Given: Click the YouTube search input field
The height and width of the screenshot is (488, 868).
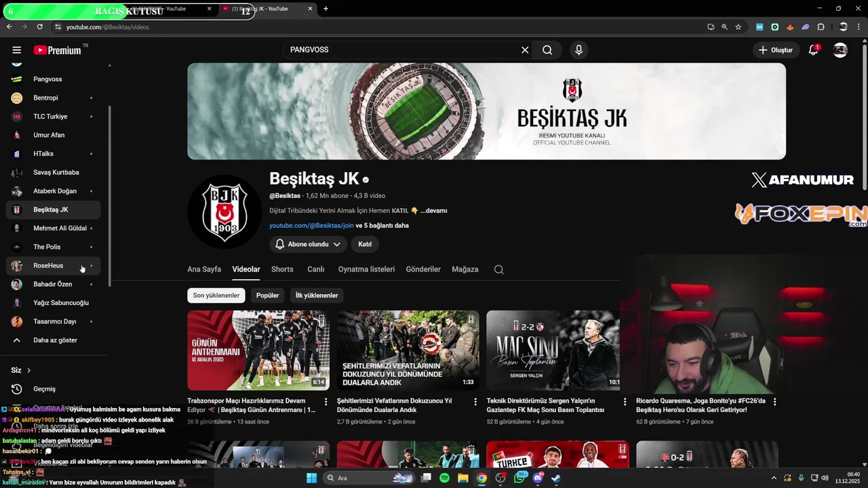Looking at the screenshot, I should click(x=403, y=50).
